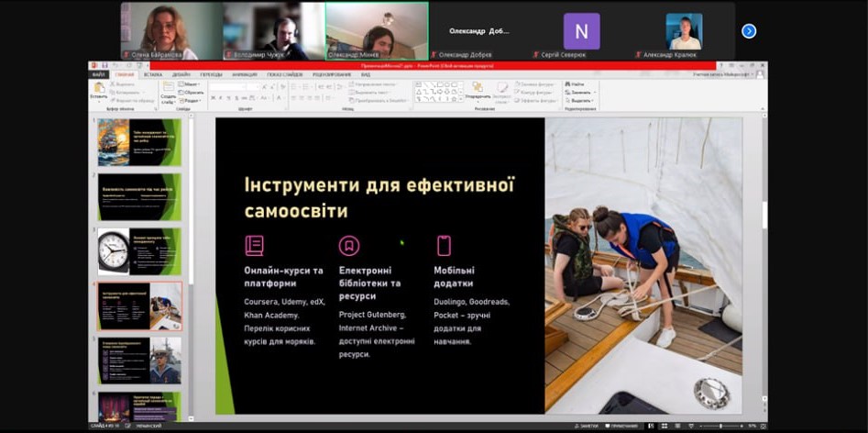Expand the shapes gallery more arrow
The width and height of the screenshot is (868, 433).
coord(462,99)
